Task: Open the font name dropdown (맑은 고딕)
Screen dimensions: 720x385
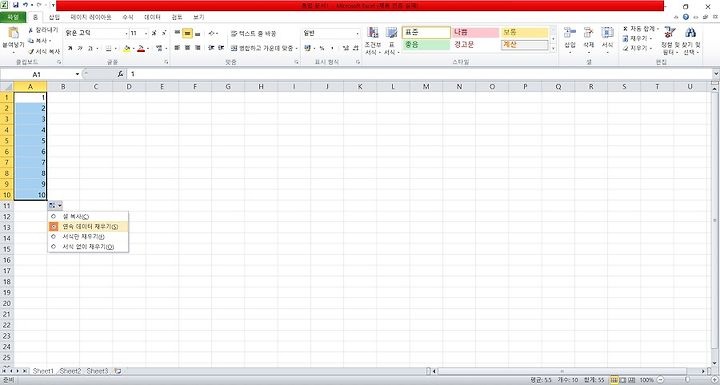Action: [126, 34]
